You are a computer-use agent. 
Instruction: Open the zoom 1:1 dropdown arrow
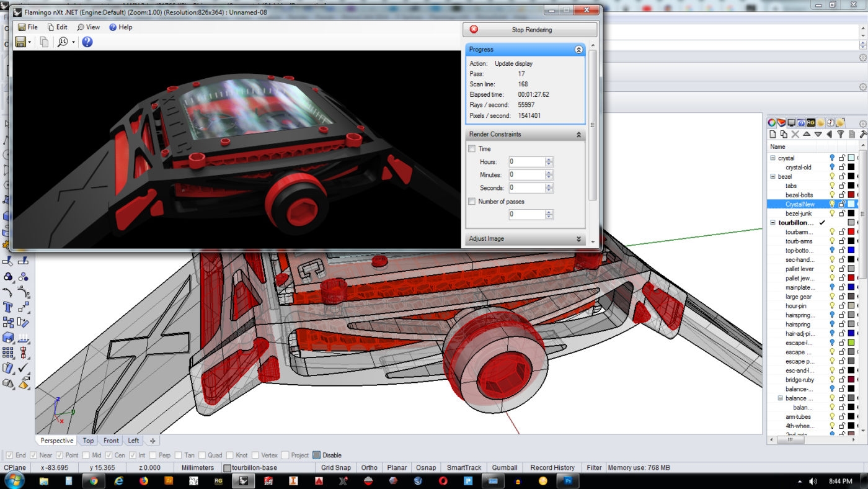click(x=73, y=42)
